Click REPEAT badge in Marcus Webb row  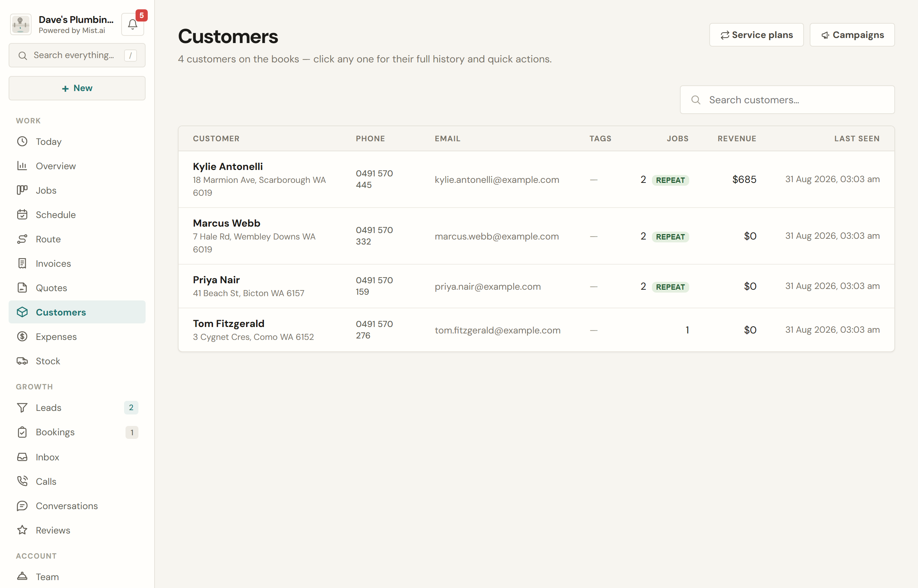pos(670,237)
